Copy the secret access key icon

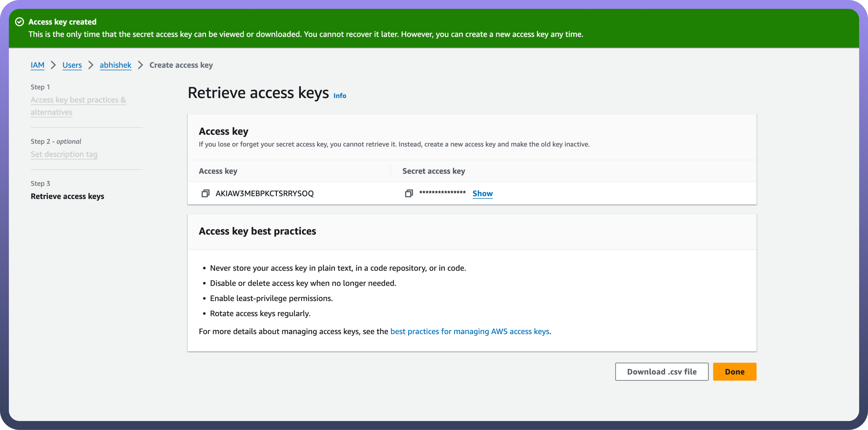(x=409, y=193)
